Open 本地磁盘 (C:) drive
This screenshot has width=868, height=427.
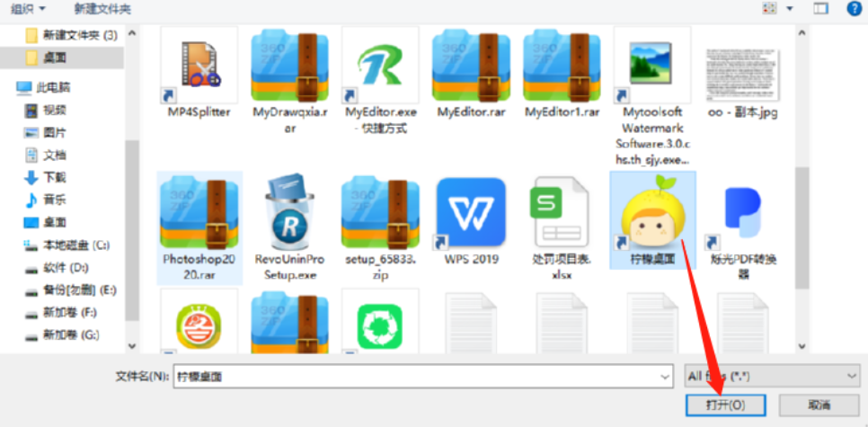[x=67, y=245]
